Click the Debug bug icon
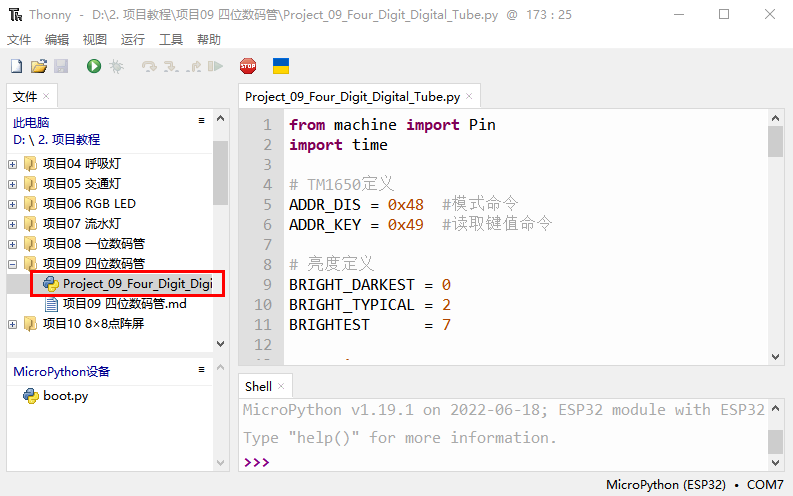793x496 pixels. 116,66
